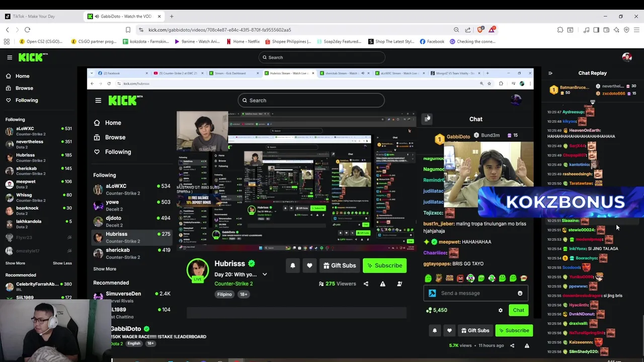The height and width of the screenshot is (362, 644).
Task: Share this page via address bar icon
Action: click(468, 30)
